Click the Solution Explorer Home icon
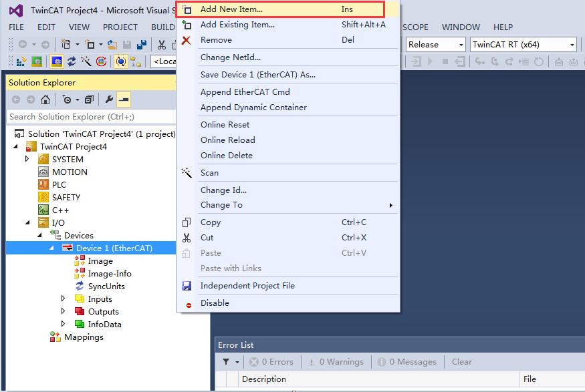585x392 pixels. [x=45, y=100]
